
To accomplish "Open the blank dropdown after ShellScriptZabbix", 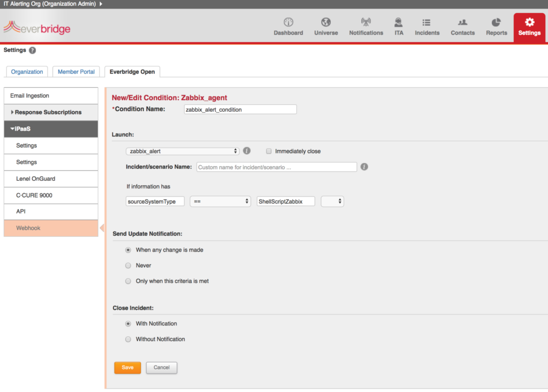I will click(332, 201).
